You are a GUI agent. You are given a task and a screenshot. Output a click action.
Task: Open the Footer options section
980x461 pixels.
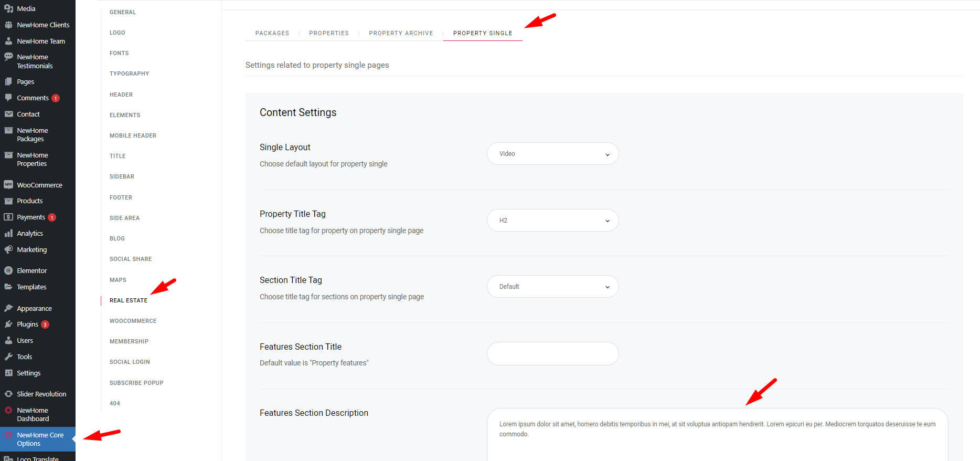click(x=121, y=197)
